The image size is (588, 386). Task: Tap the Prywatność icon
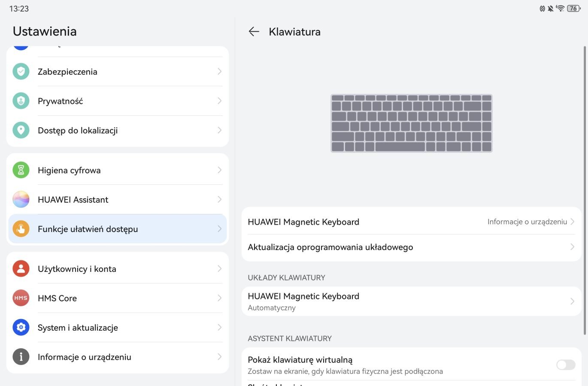[x=21, y=101]
